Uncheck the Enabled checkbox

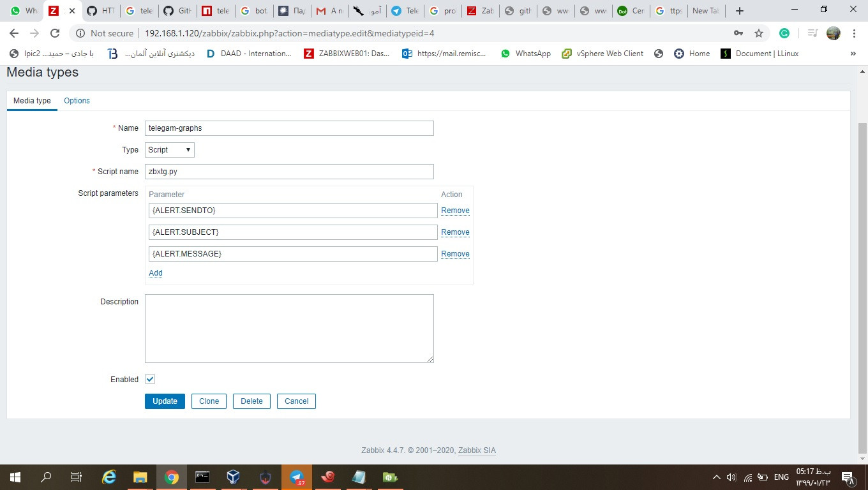click(x=150, y=379)
